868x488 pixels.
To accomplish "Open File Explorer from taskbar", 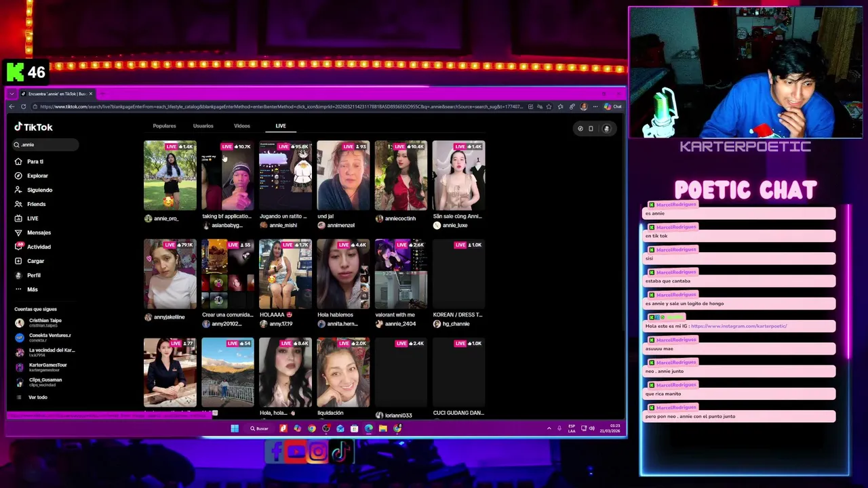I will point(383,428).
